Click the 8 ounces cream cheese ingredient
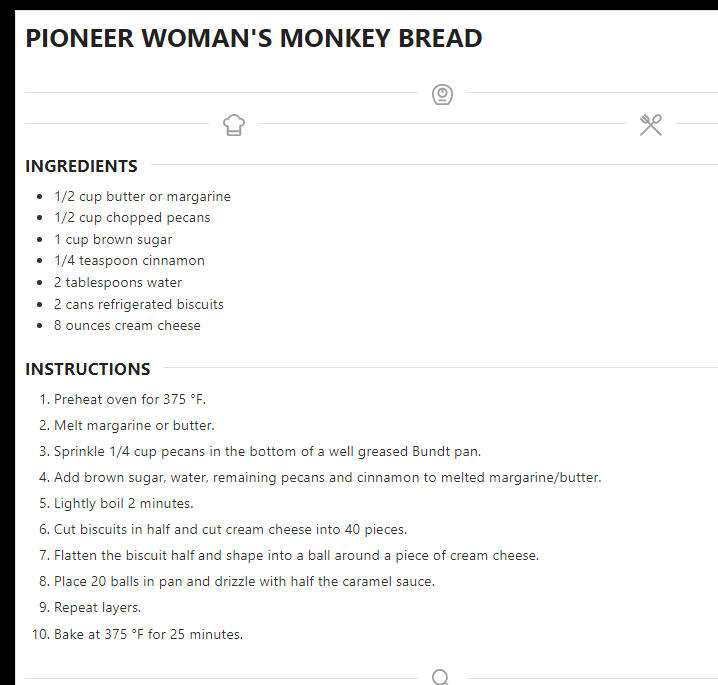This screenshot has width=718, height=685. [x=127, y=326]
